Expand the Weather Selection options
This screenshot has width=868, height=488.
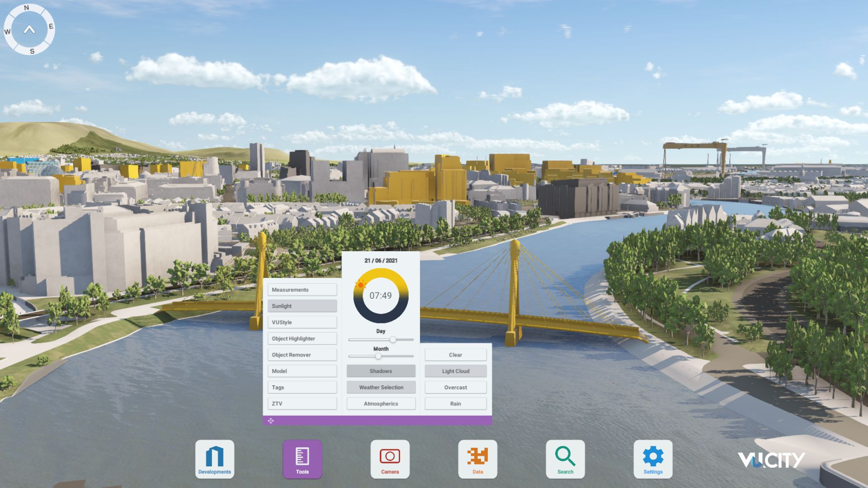pyautogui.click(x=381, y=387)
